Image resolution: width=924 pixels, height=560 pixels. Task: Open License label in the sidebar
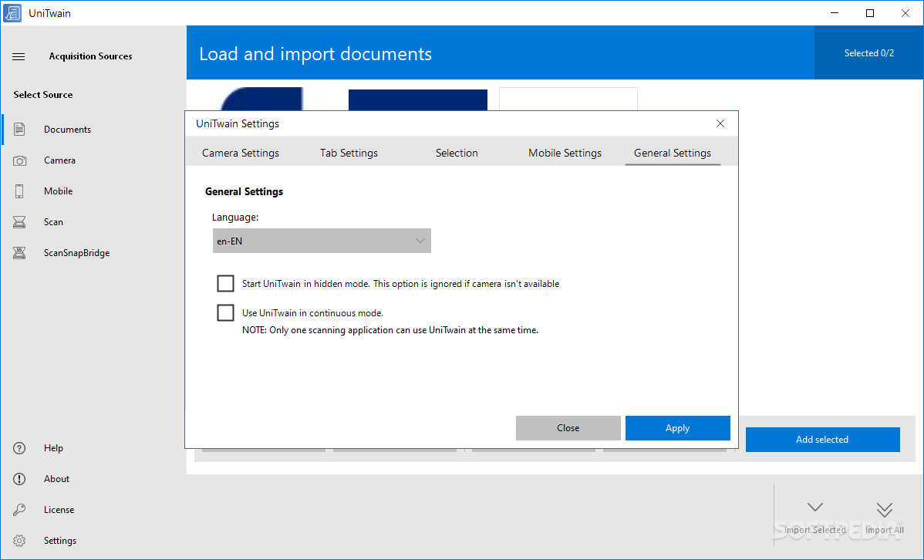pyautogui.click(x=59, y=509)
